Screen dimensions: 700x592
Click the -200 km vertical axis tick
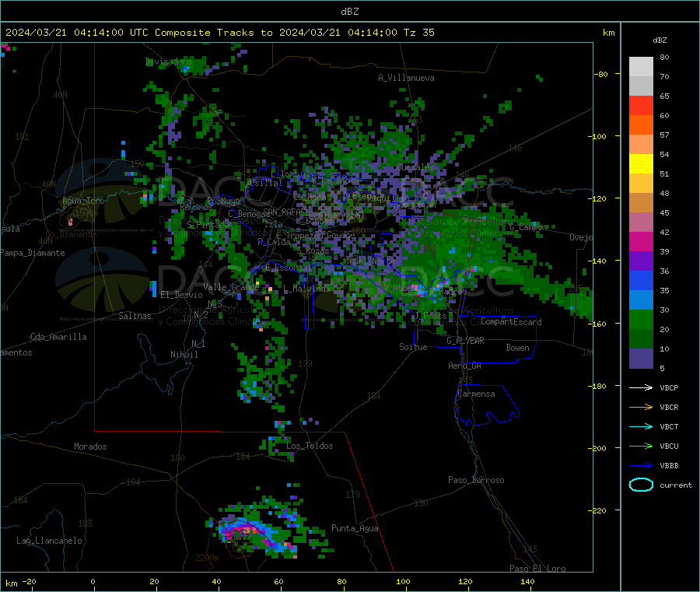pos(598,448)
